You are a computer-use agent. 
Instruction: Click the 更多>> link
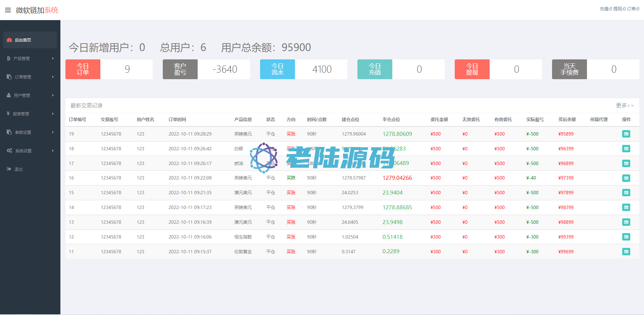[x=625, y=105]
